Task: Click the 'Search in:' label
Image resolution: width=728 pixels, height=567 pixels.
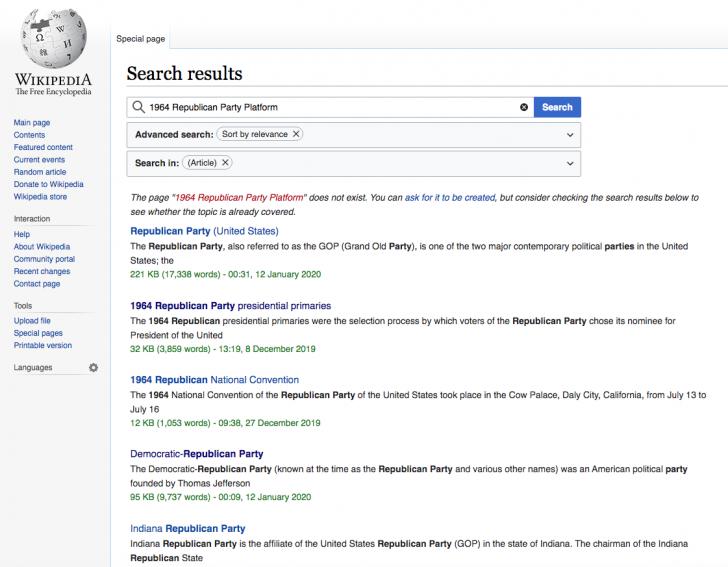Action: click(x=157, y=163)
